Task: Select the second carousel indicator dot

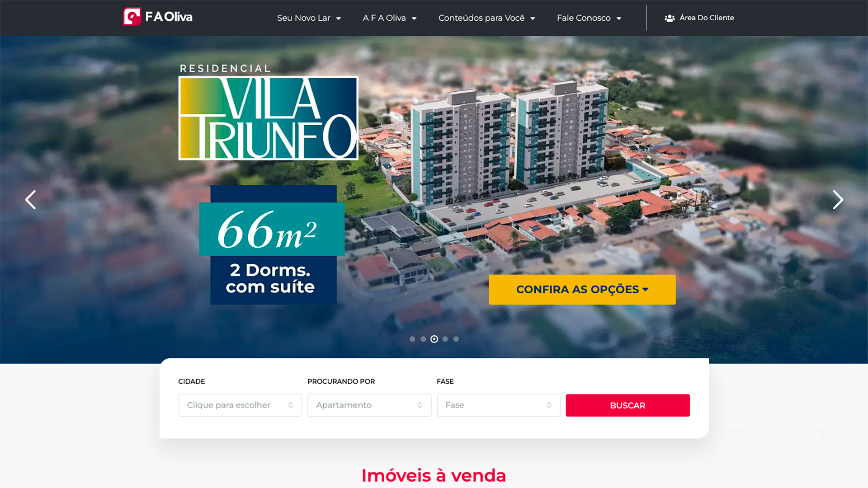Action: click(x=423, y=339)
